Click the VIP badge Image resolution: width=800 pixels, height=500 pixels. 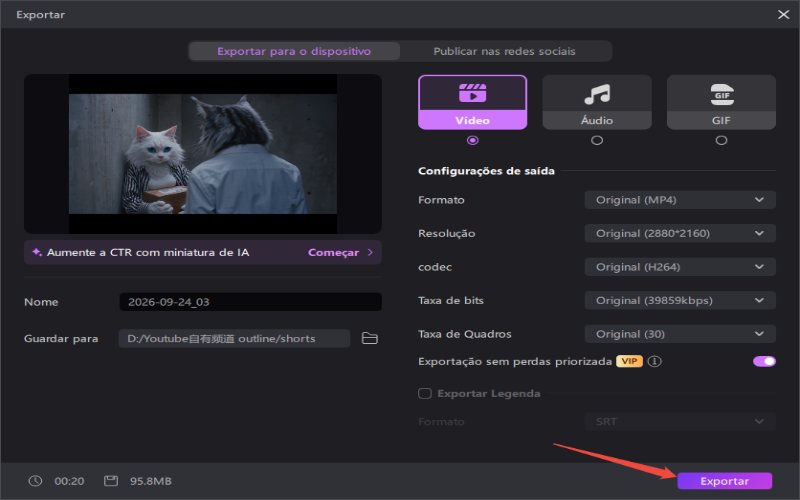(x=629, y=361)
